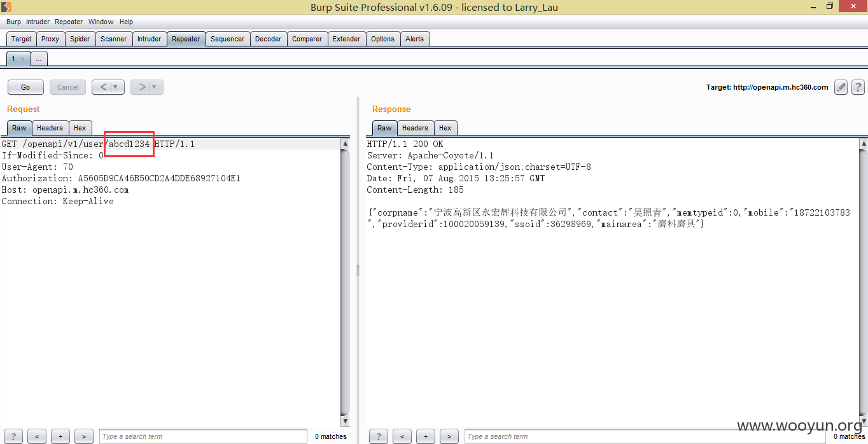The height and width of the screenshot is (444, 868).
Task: Switch to the Options tab
Action: click(x=383, y=39)
